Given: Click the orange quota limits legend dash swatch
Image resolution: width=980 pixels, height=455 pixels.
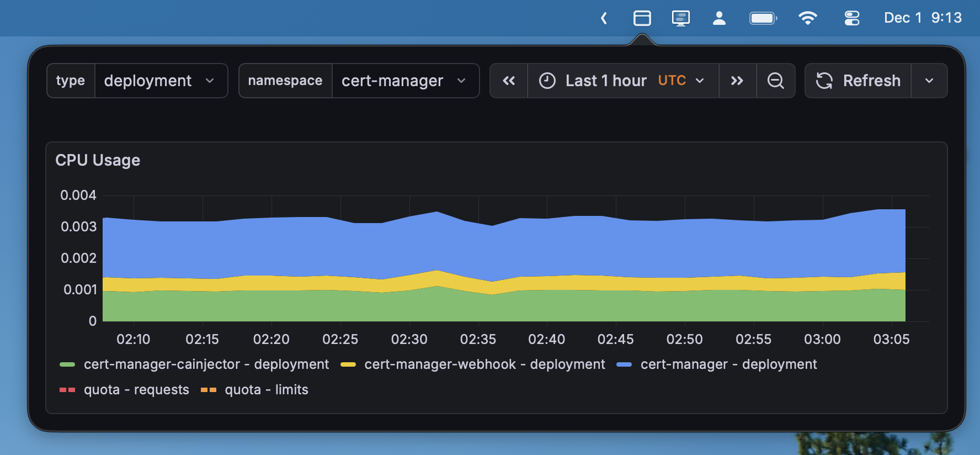Looking at the screenshot, I should pyautogui.click(x=209, y=390).
